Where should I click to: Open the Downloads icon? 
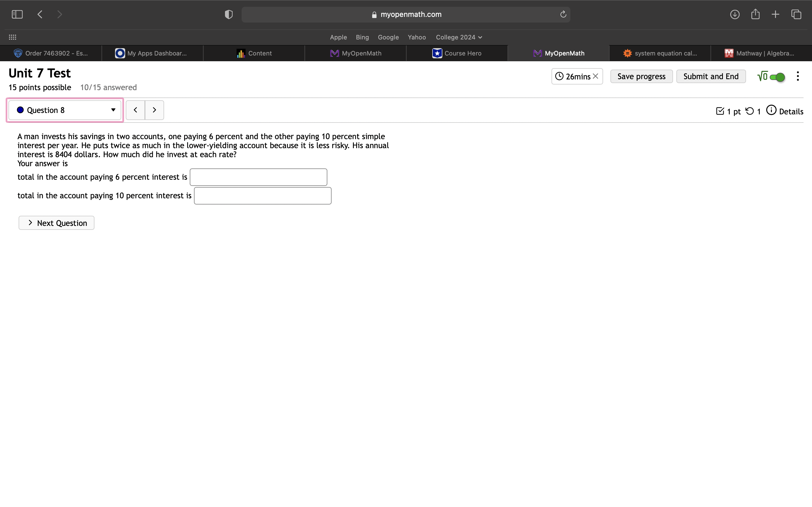(x=734, y=14)
